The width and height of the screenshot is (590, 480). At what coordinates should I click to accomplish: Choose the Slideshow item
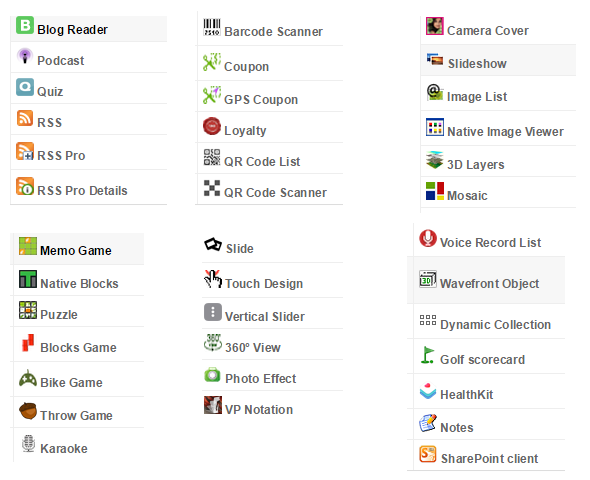[498, 60]
